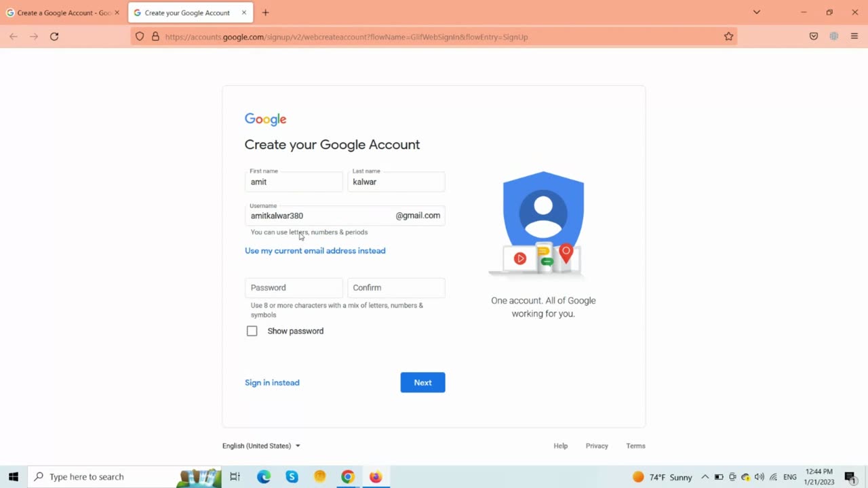Click the Last name field containing kalwar
This screenshot has height=488, width=868.
(x=396, y=182)
